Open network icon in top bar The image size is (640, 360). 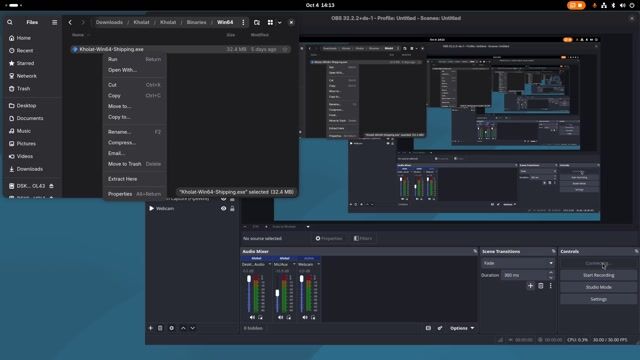(x=604, y=5)
